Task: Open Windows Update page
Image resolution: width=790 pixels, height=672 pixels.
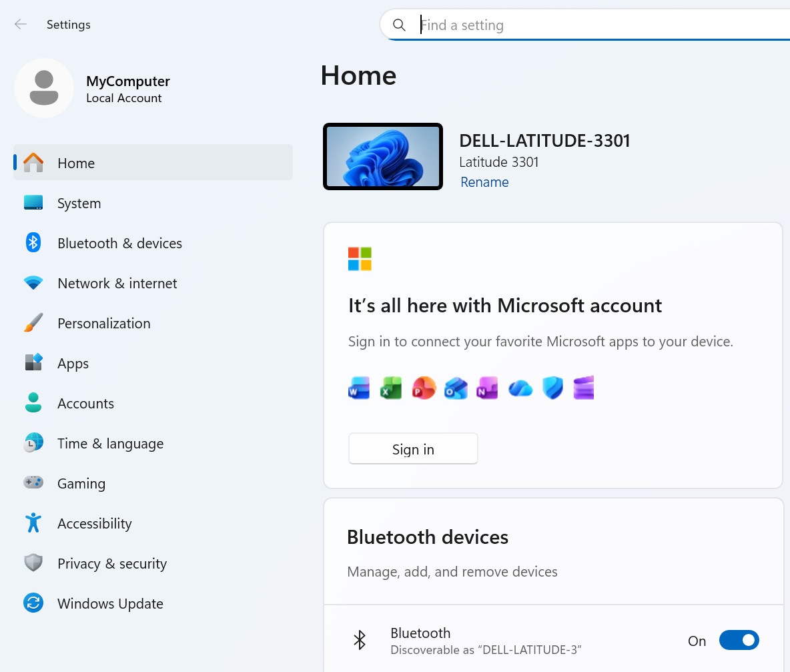Action: [x=153, y=603]
